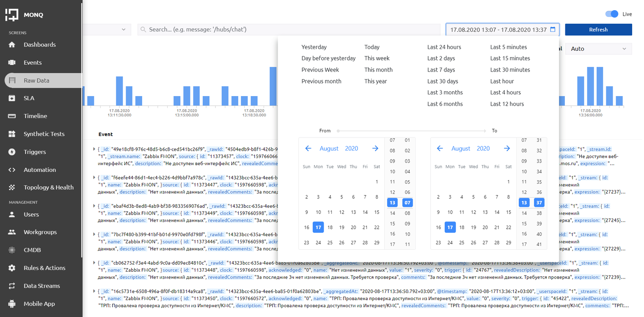Image resolution: width=644 pixels, height=317 pixels.
Task: Open the Data Streams management page
Action: (x=41, y=286)
